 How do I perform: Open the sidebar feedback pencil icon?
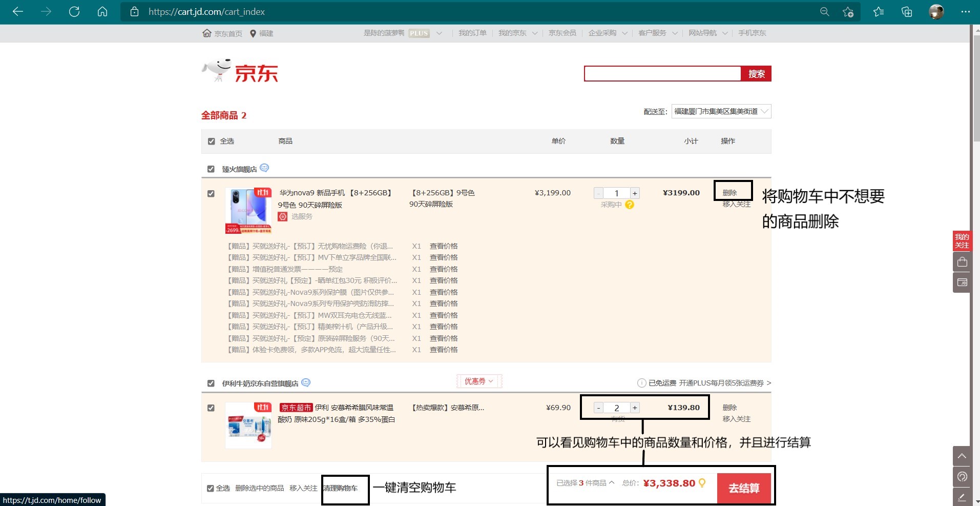click(962, 497)
